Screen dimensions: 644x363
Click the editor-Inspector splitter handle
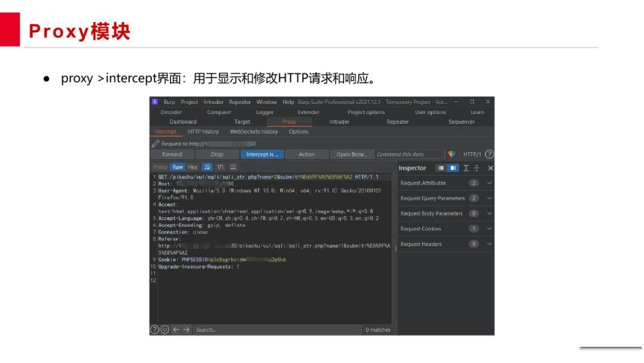396,248
